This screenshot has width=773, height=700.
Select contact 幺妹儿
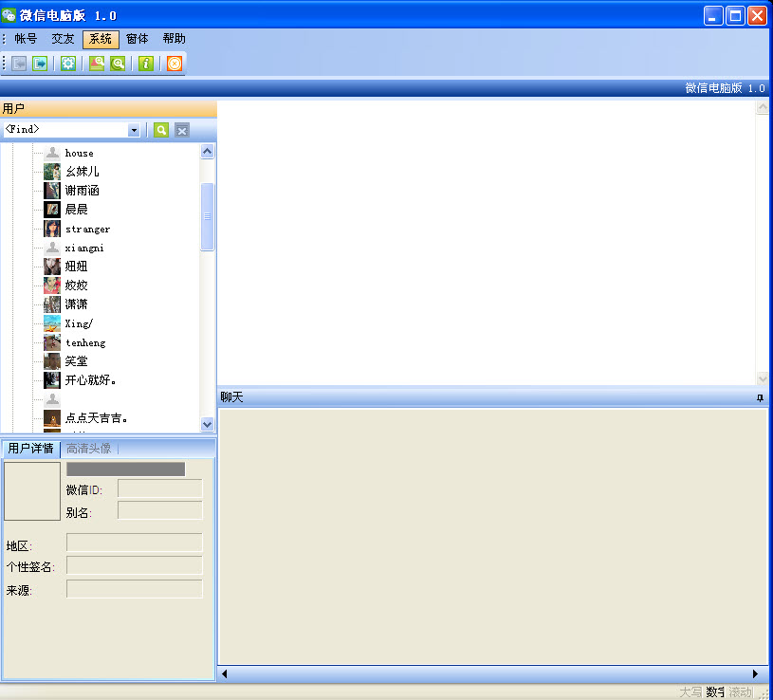(x=83, y=172)
